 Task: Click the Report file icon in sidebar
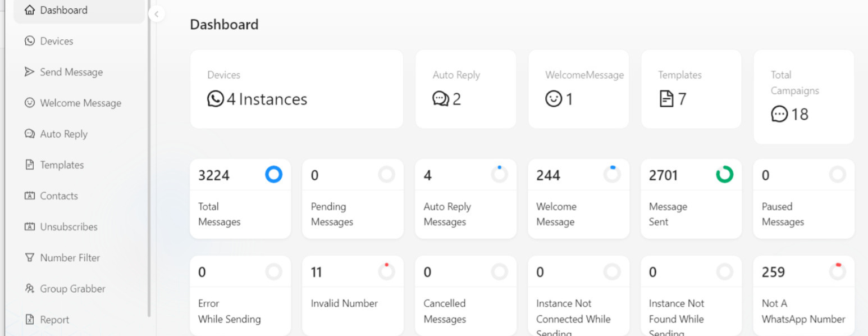pyautogui.click(x=29, y=319)
